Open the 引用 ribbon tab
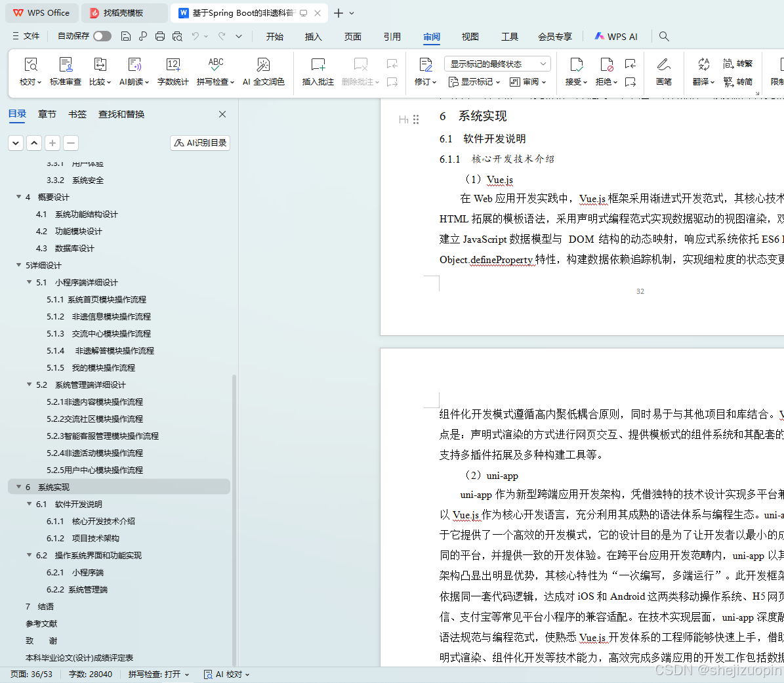Image resolution: width=784 pixels, height=683 pixels. 392,37
